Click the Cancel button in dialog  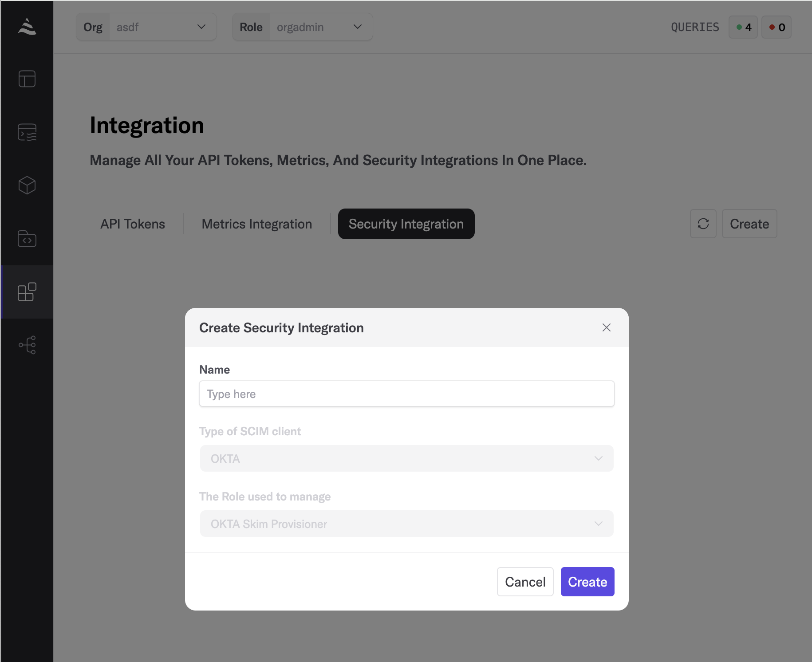[x=525, y=582]
